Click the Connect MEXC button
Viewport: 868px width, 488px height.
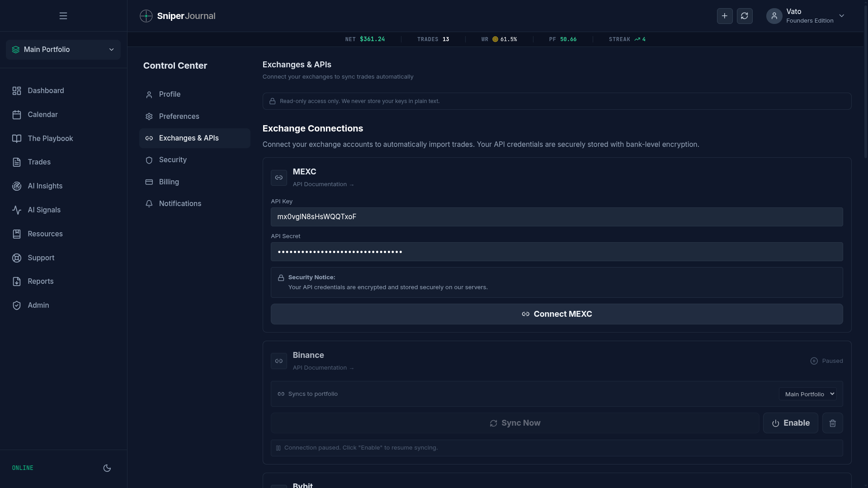pyautogui.click(x=557, y=314)
